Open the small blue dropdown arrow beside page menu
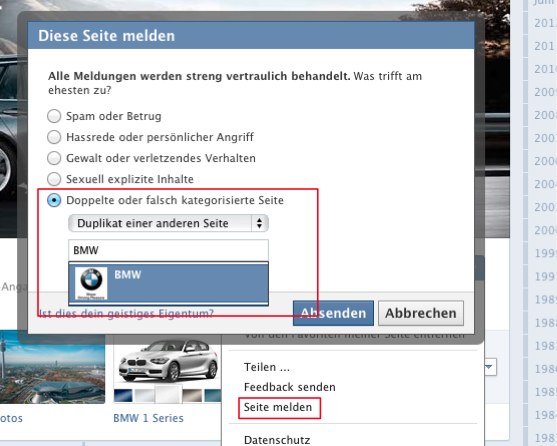 pos(490,367)
